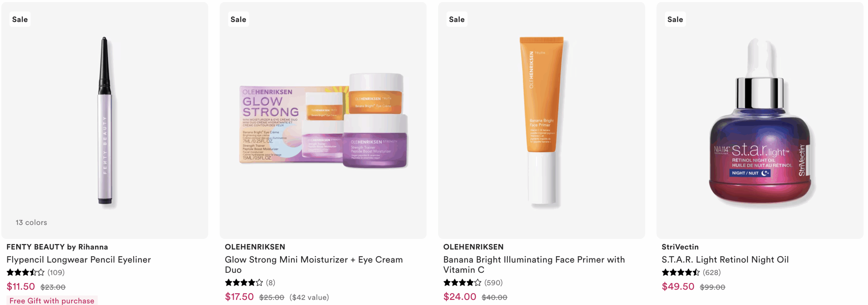Click the StriVectin brand name

pyautogui.click(x=680, y=247)
